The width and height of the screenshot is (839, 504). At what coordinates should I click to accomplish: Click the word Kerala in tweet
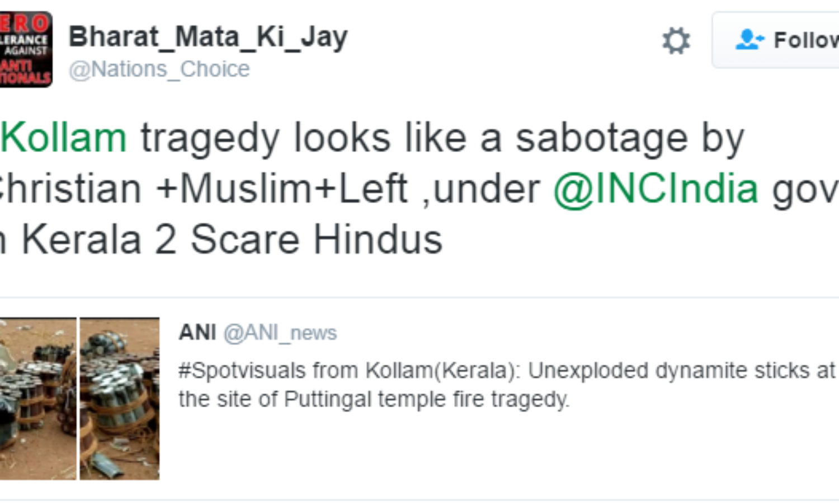pos(81,239)
